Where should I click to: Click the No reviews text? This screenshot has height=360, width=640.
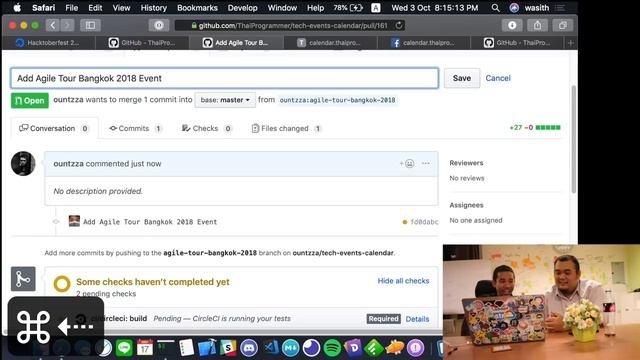point(467,178)
